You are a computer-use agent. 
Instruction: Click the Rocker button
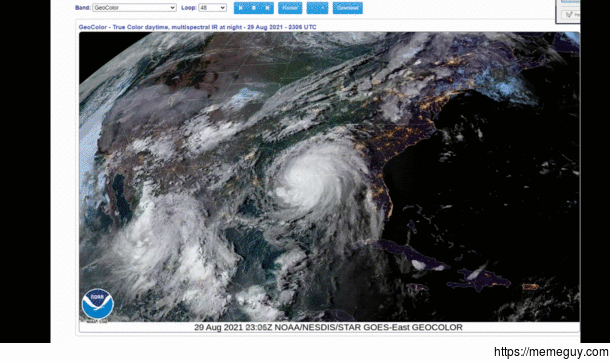(290, 8)
